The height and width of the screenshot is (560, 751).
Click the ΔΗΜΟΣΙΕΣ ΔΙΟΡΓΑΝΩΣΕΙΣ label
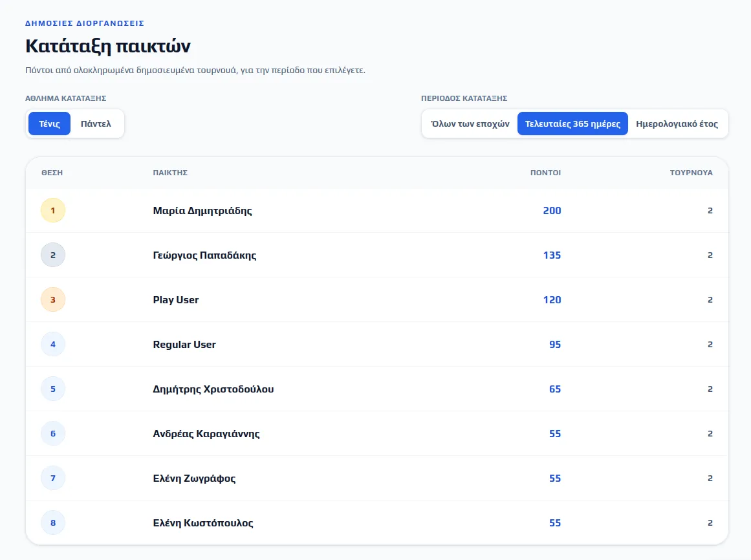[85, 23]
